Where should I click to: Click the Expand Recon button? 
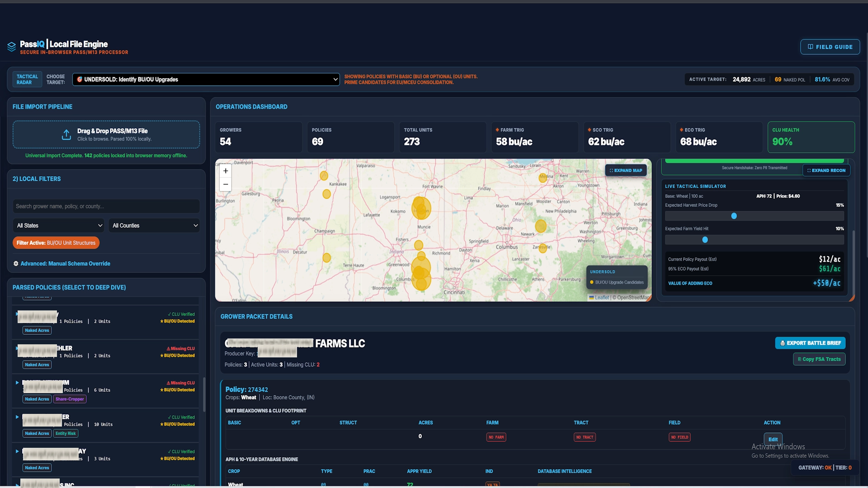tap(826, 171)
